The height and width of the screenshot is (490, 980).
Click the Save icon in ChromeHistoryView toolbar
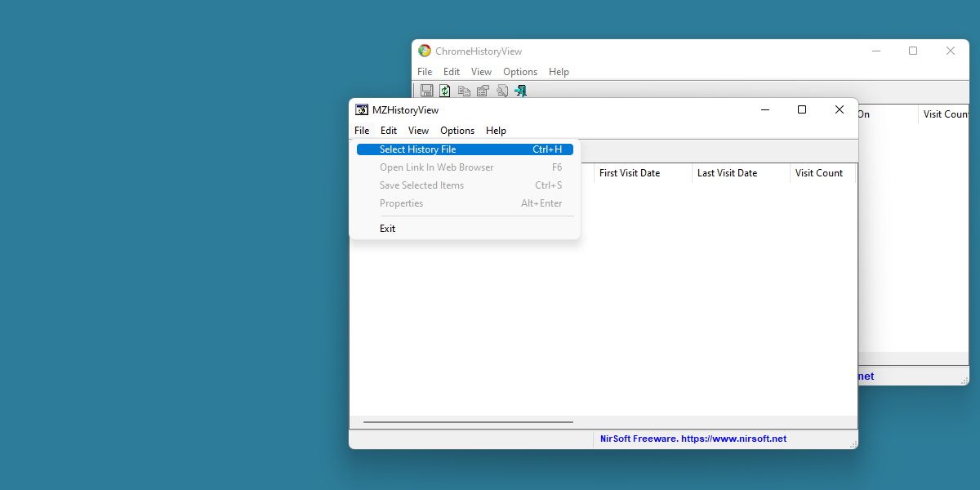pos(425,91)
